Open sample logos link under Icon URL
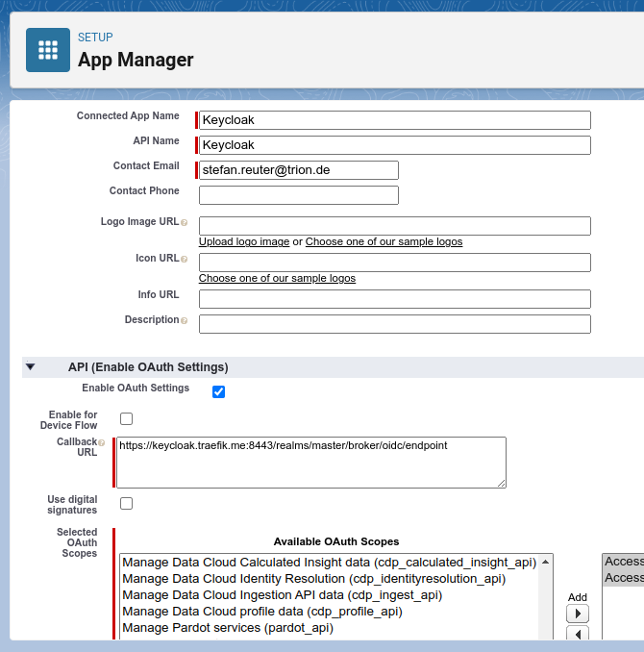644x652 pixels. click(x=278, y=278)
